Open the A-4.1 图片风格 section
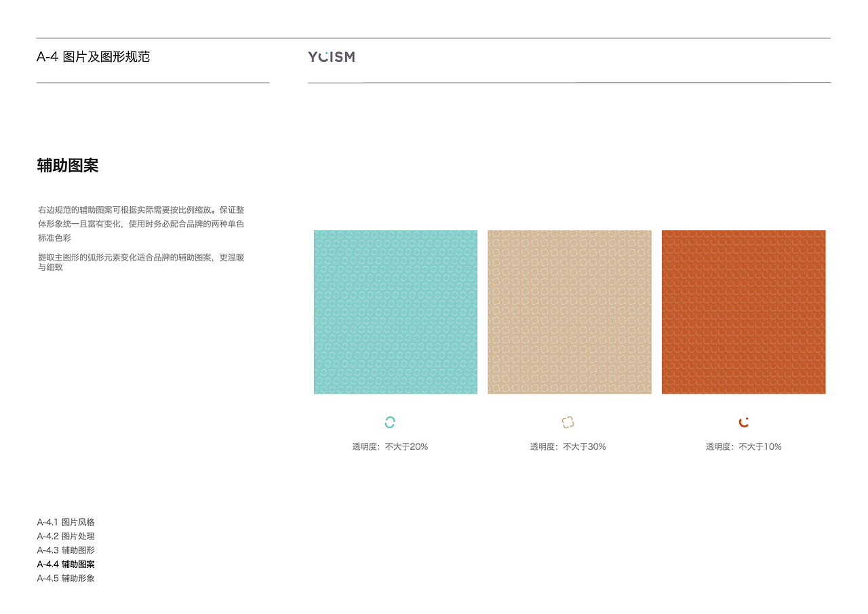 click(66, 522)
